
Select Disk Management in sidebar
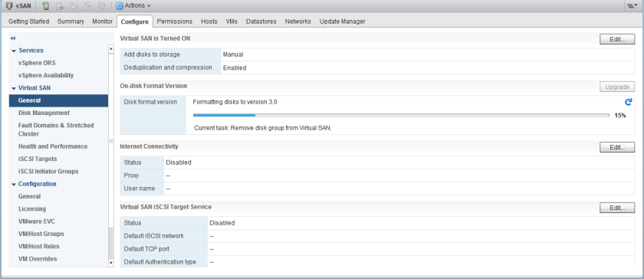pos(44,113)
